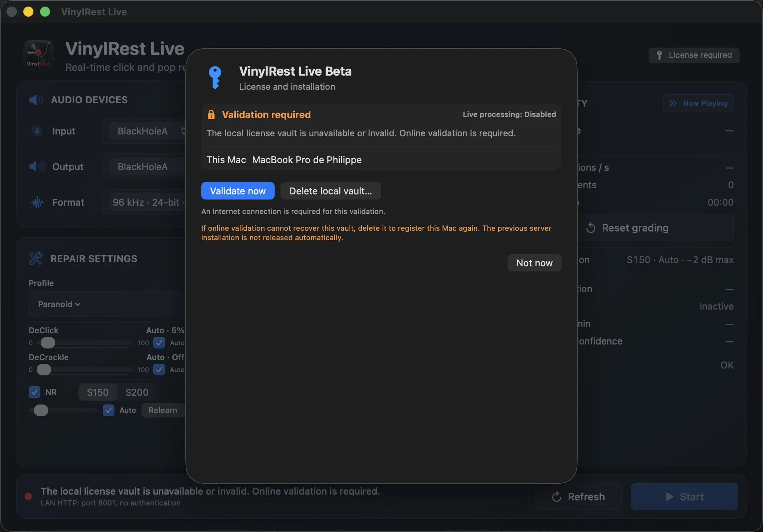Screen dimensions: 763x532
Task: Click the orange vault deletion warning text
Action: tap(376, 233)
